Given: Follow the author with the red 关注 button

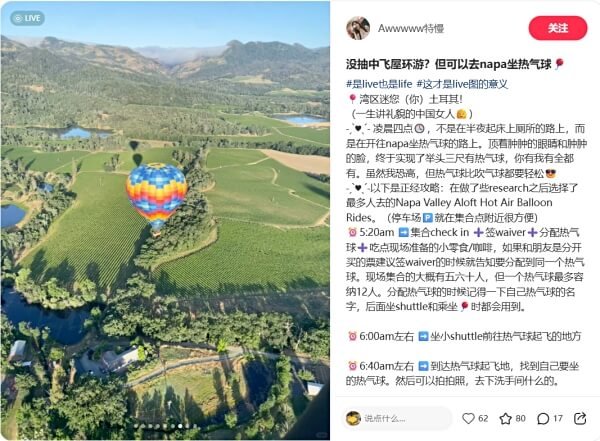Looking at the screenshot, I should (558, 28).
